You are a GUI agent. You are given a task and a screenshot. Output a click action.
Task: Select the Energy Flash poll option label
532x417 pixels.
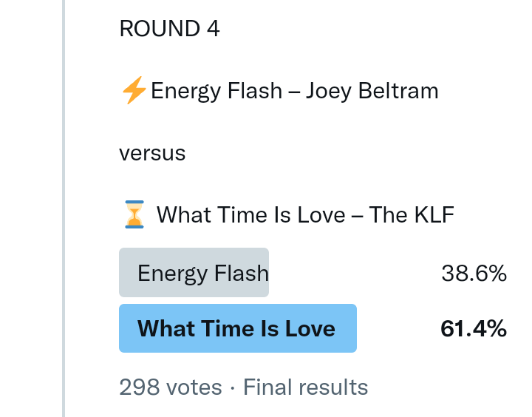coord(202,274)
